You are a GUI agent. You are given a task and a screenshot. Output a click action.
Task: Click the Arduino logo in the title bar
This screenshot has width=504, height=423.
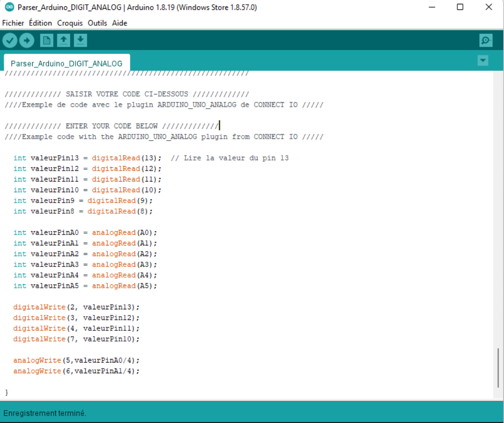[9, 7]
